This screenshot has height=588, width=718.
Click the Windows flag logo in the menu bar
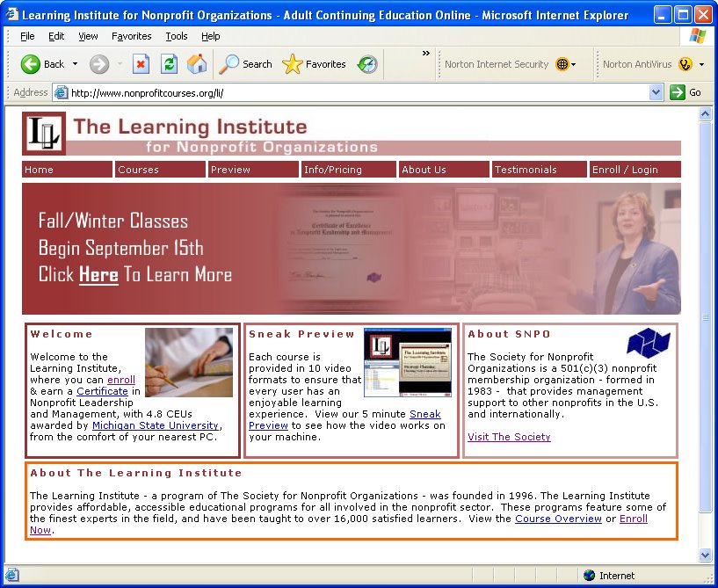point(698,36)
